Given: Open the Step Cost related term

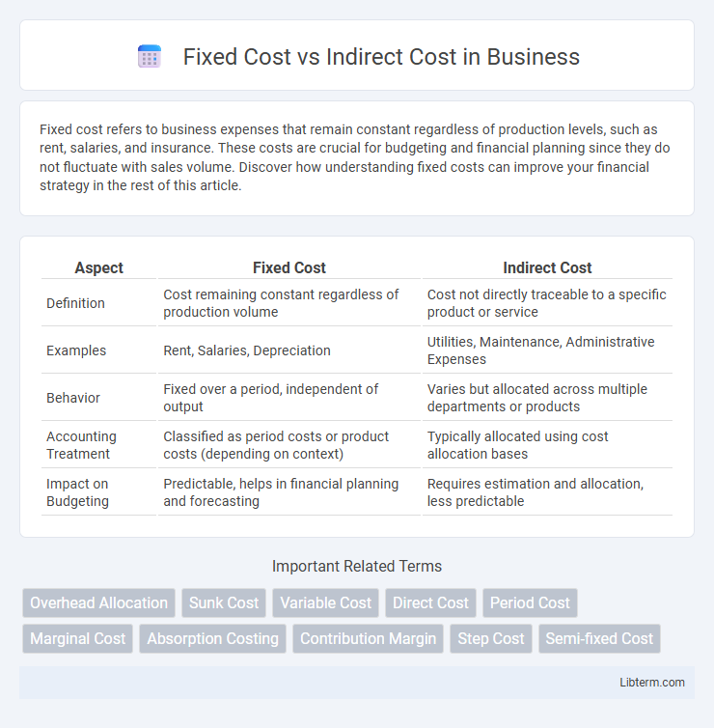Looking at the screenshot, I should 491,638.
